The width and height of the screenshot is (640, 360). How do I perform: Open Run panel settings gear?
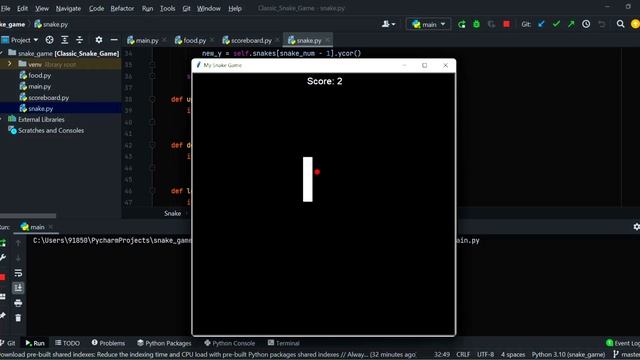point(636,227)
